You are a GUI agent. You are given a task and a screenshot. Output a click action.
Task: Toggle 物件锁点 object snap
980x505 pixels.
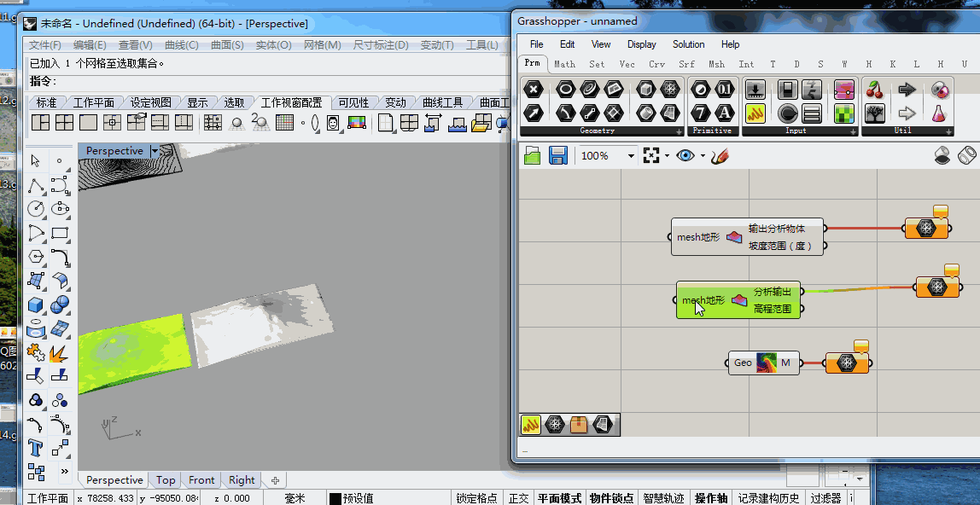point(611,498)
